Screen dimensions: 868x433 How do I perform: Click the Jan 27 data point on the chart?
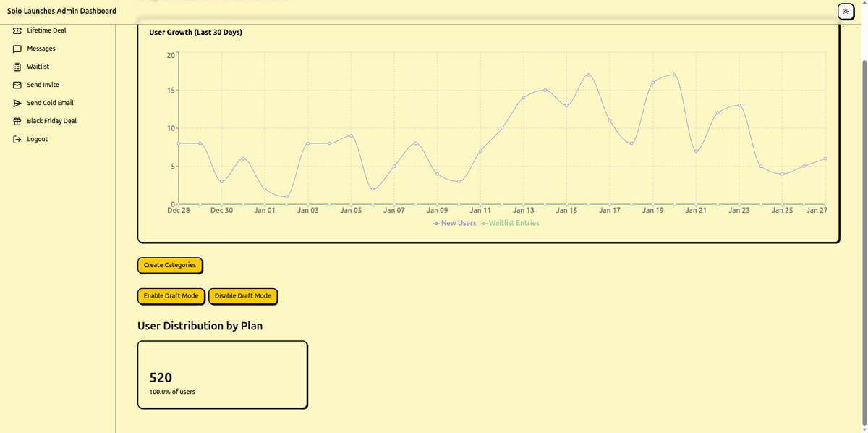(825, 159)
